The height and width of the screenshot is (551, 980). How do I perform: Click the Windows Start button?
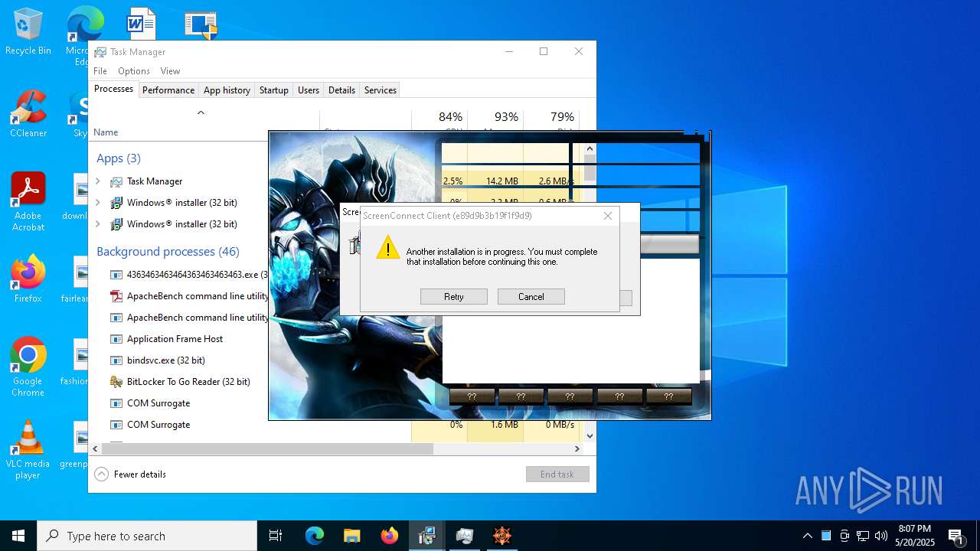coord(18,536)
